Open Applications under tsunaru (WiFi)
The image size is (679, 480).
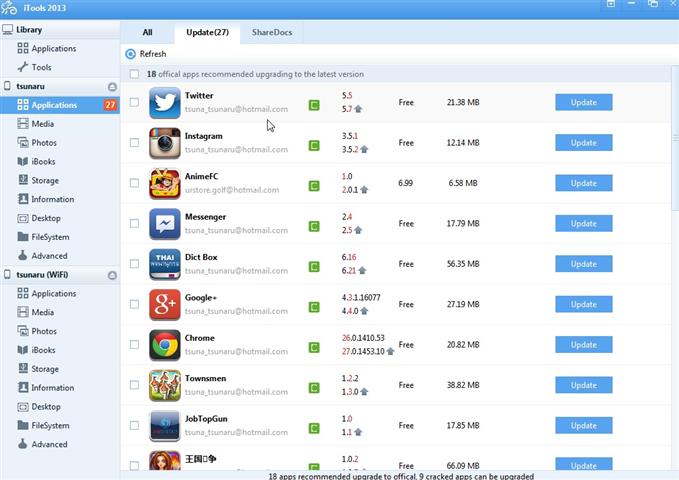[47, 294]
